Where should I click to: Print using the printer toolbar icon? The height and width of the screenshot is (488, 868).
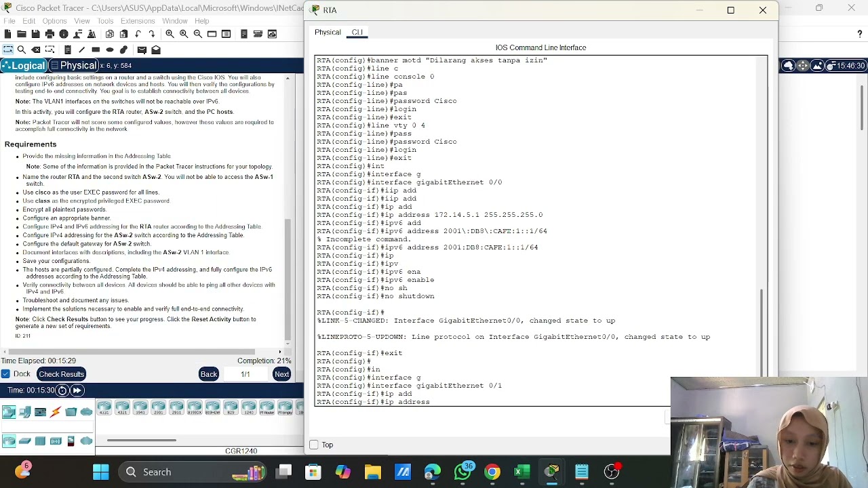click(x=50, y=34)
